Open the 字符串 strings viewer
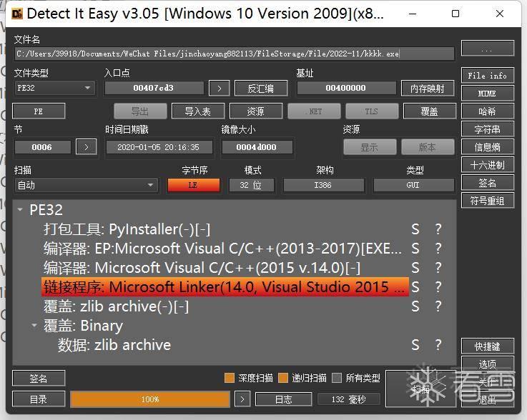The image size is (527, 420). tap(488, 129)
